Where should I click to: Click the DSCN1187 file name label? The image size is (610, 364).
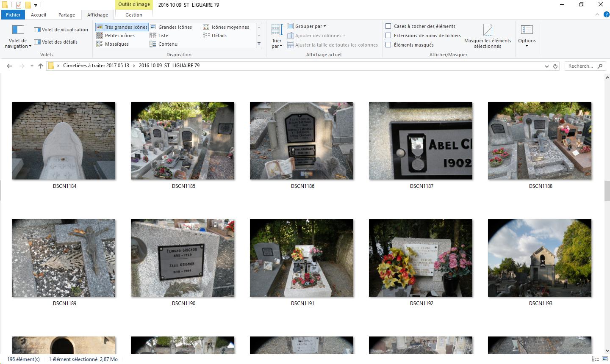[x=421, y=186]
